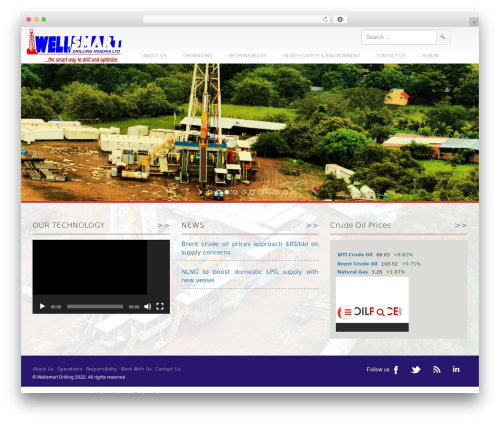The width and height of the screenshot is (500, 423).
Task: Open Facebook follow icon in footer
Action: click(x=396, y=370)
